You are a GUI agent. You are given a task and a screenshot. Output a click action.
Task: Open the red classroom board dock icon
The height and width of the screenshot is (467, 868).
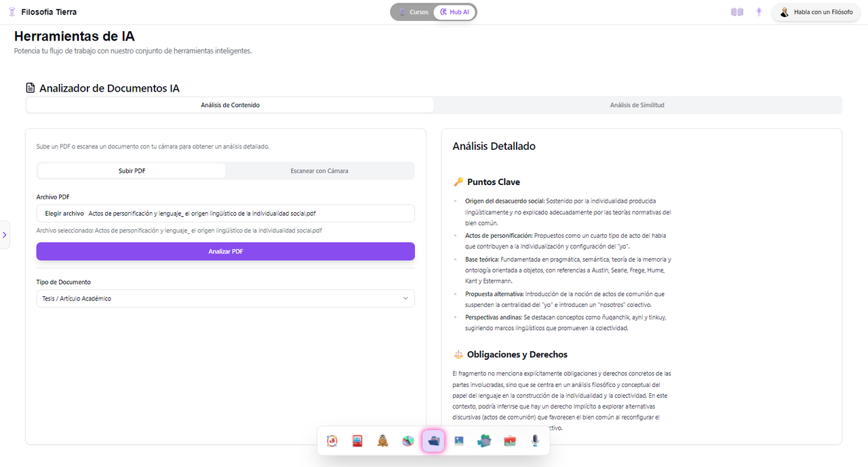click(357, 441)
